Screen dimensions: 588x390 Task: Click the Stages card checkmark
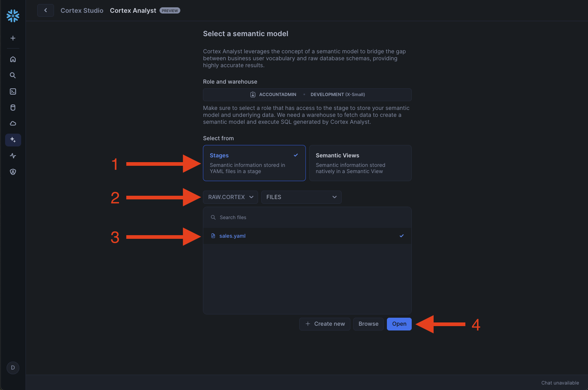click(x=296, y=155)
